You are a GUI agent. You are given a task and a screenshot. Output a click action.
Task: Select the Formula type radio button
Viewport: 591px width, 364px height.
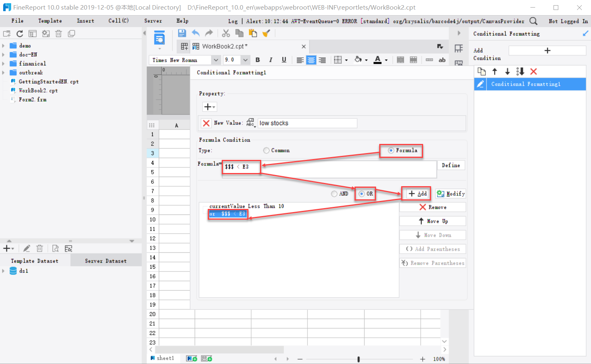click(391, 150)
